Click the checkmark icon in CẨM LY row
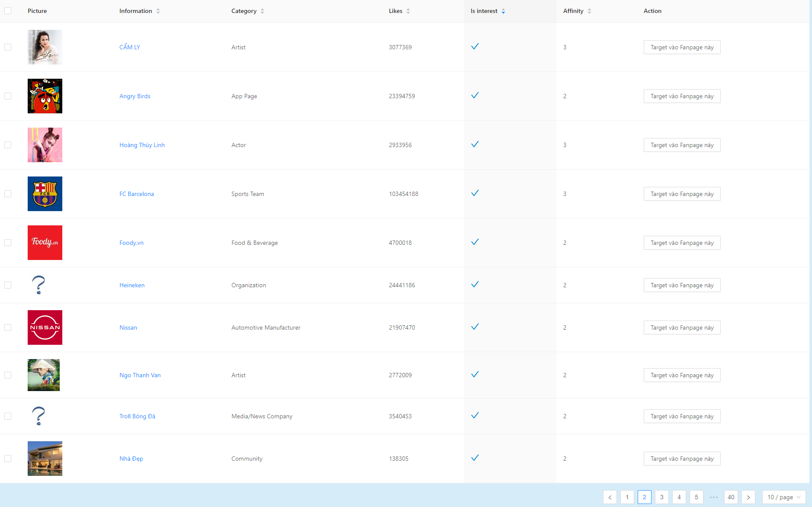The image size is (812, 507). click(x=475, y=47)
